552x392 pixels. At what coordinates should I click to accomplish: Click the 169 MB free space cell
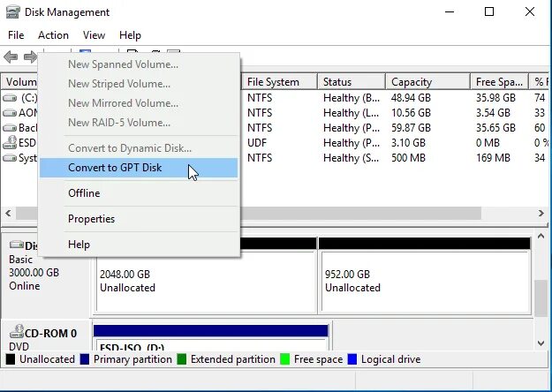tap(493, 158)
